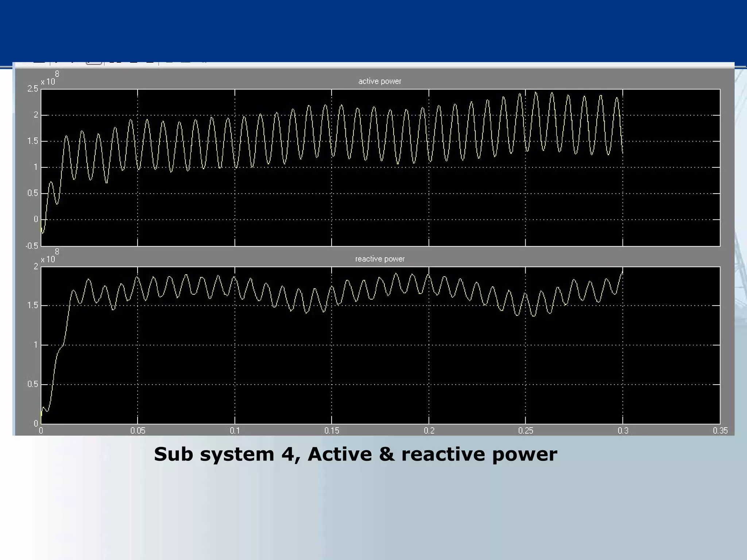Select the reactive power waveform plot area
The image size is (747, 560).
click(x=380, y=345)
